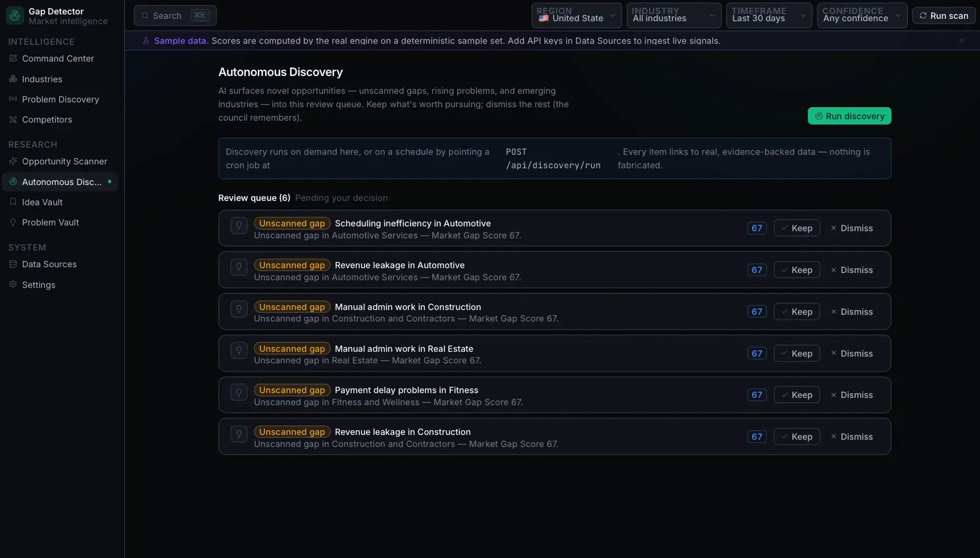Click the flask icon beside Sample data
This screenshot has height=558, width=980.
click(146, 40)
